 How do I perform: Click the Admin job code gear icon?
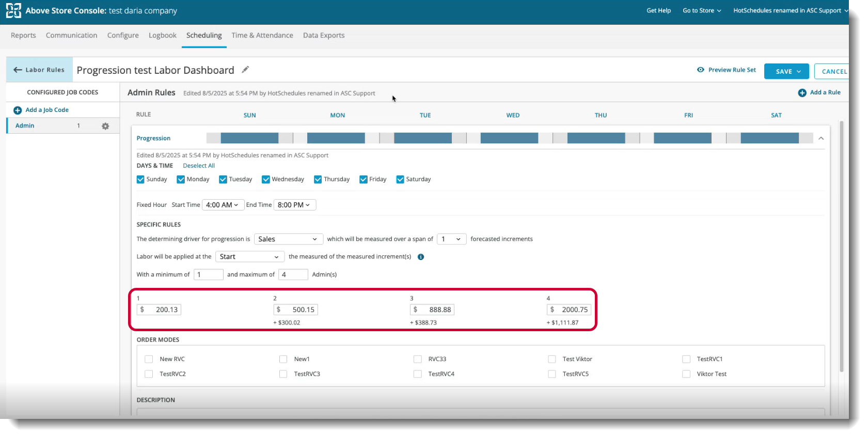pos(105,126)
